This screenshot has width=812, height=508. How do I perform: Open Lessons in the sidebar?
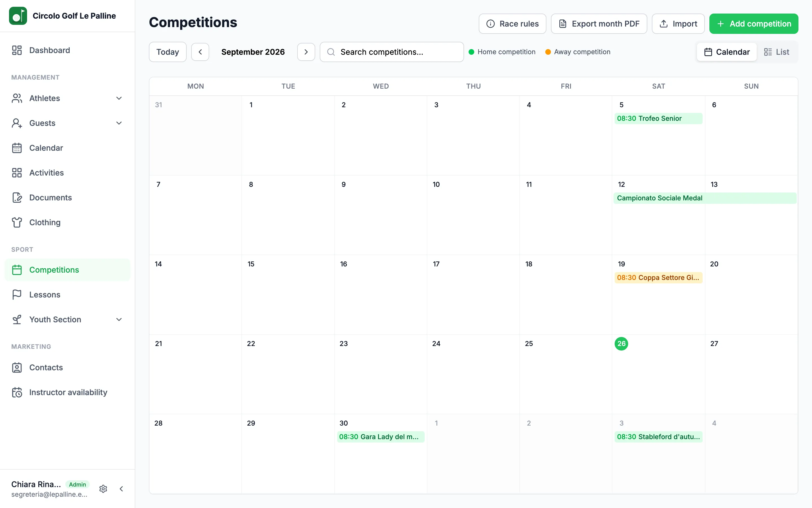(67, 295)
